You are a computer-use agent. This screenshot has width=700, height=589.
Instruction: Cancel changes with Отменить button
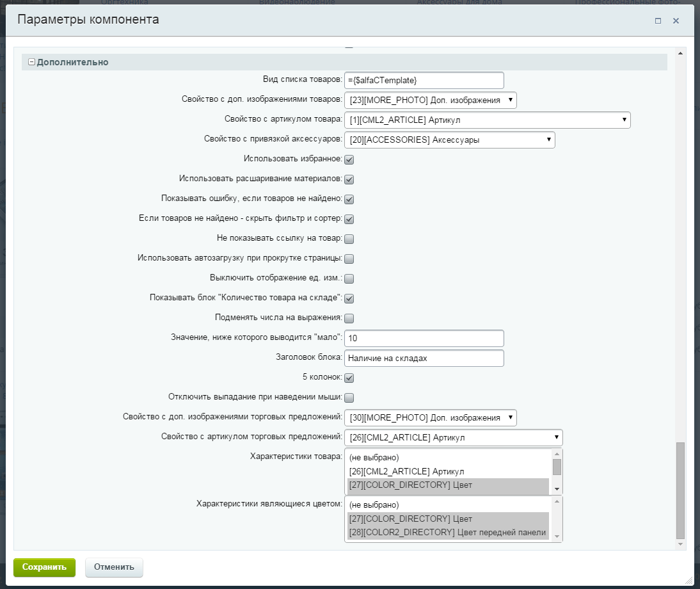tap(114, 568)
